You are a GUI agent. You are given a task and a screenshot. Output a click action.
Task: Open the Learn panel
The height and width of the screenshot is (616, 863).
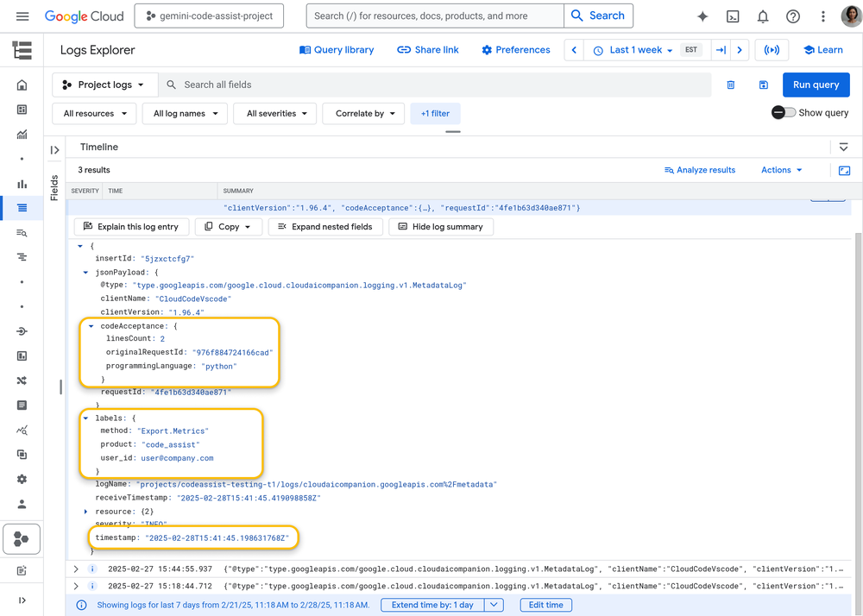822,50
